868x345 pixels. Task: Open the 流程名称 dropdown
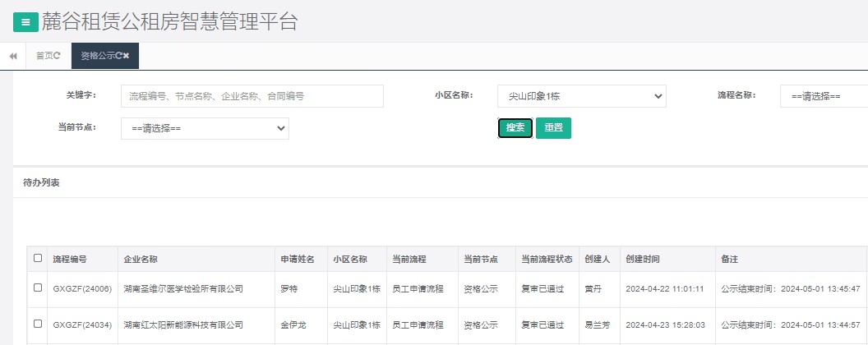(x=824, y=96)
